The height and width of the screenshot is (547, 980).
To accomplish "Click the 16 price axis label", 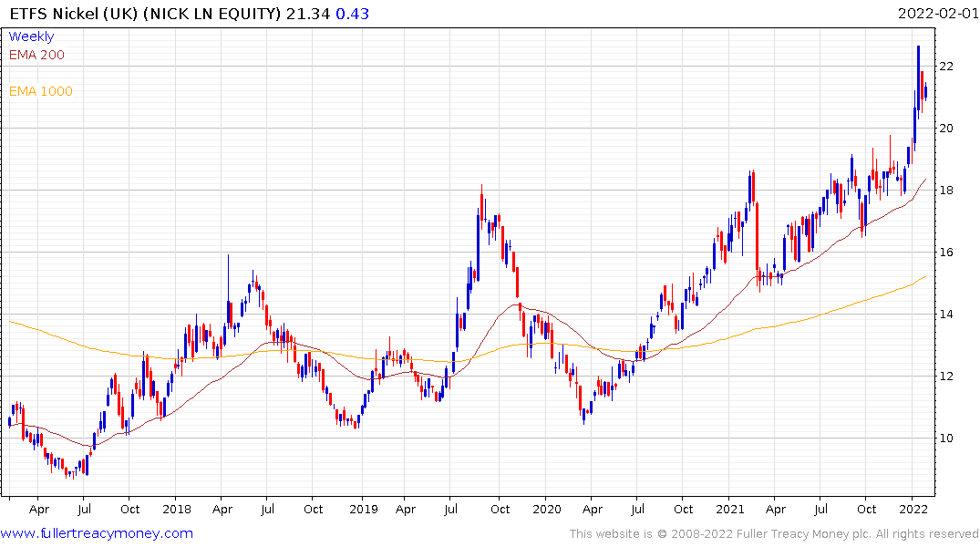I will point(946,252).
